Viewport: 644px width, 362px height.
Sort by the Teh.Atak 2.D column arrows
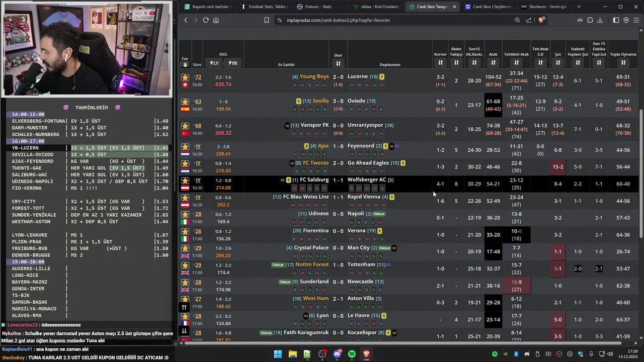[540, 62]
